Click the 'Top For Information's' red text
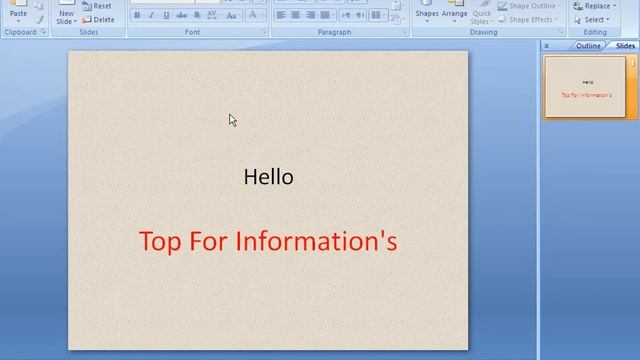This screenshot has height=360, width=640. (268, 241)
